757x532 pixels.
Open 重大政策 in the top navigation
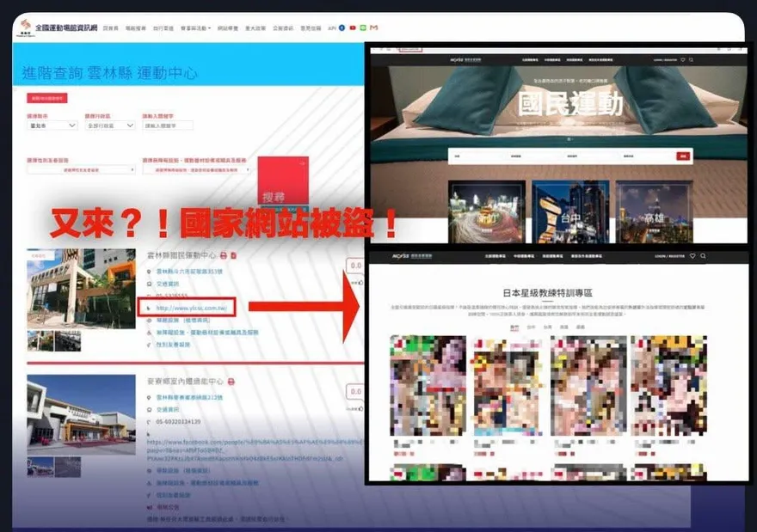point(255,28)
